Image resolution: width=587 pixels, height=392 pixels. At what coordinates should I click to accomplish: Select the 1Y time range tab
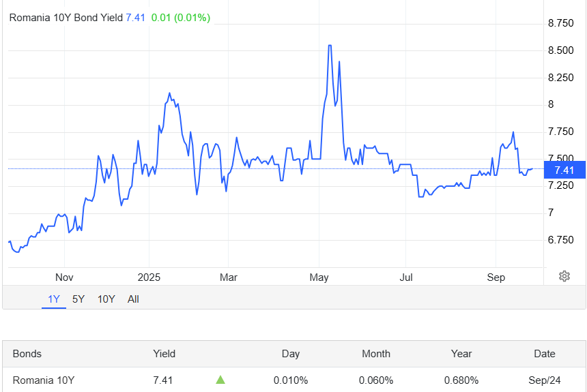54,299
